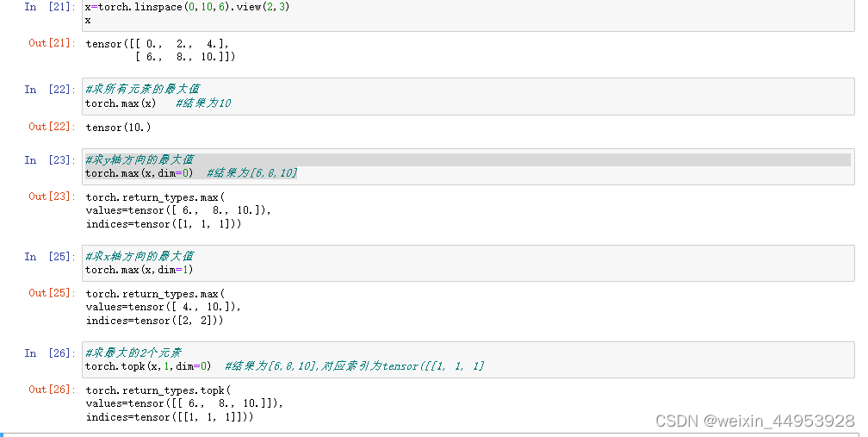The width and height of the screenshot is (868, 437).
Task: Click the code cell containing torch.topk(x,1,dim=0)
Action: point(468,359)
